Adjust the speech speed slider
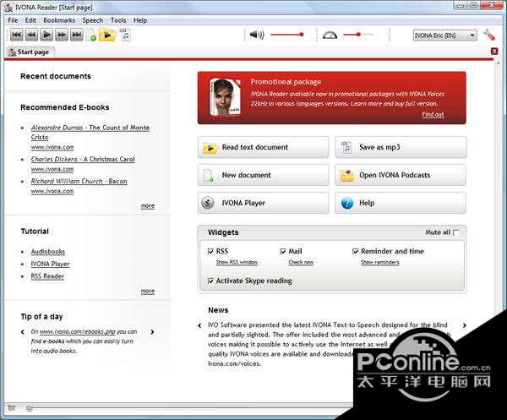The image size is (507, 420). [x=357, y=35]
